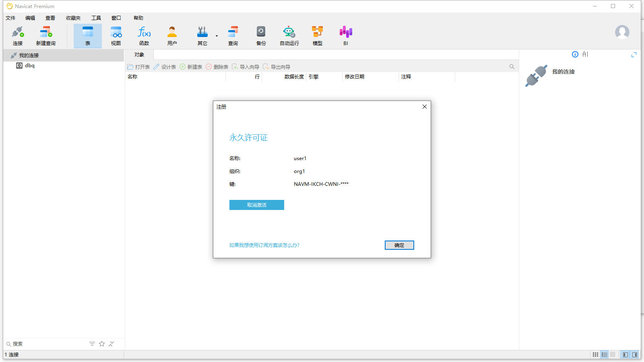644x362 pixels.
Task: Toggle right info pane visibility
Action: click(635, 355)
